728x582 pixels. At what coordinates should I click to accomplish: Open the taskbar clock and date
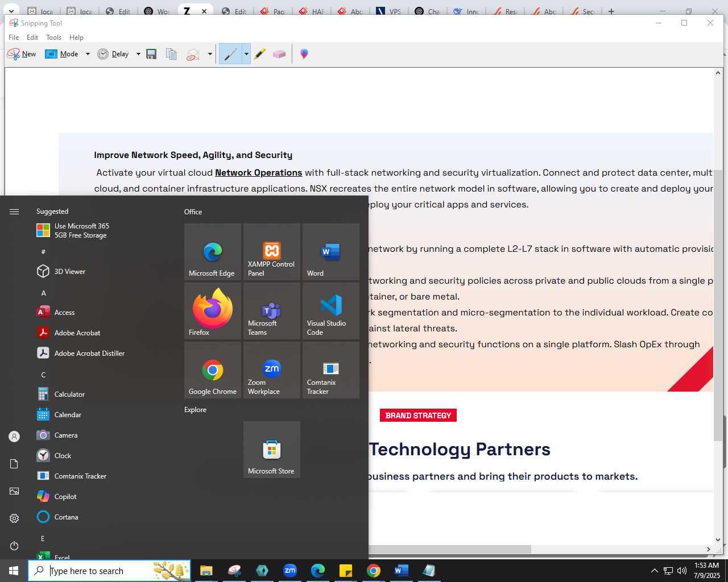(707, 571)
